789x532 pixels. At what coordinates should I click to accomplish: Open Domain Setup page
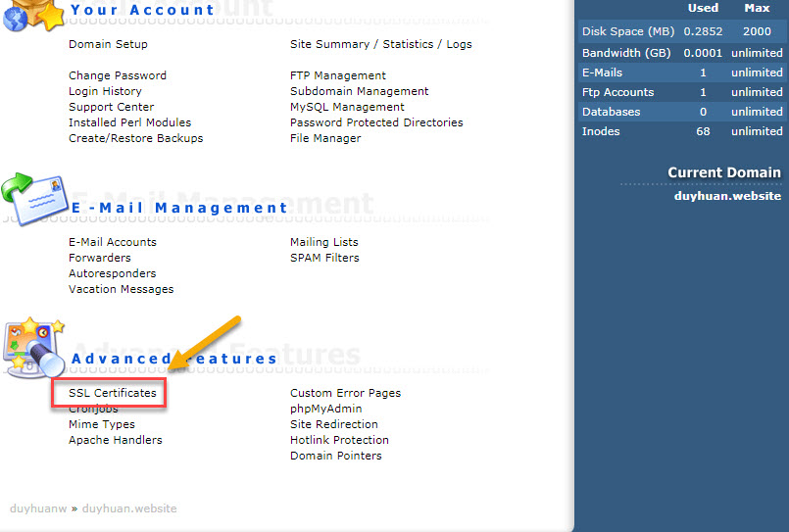[x=108, y=44]
